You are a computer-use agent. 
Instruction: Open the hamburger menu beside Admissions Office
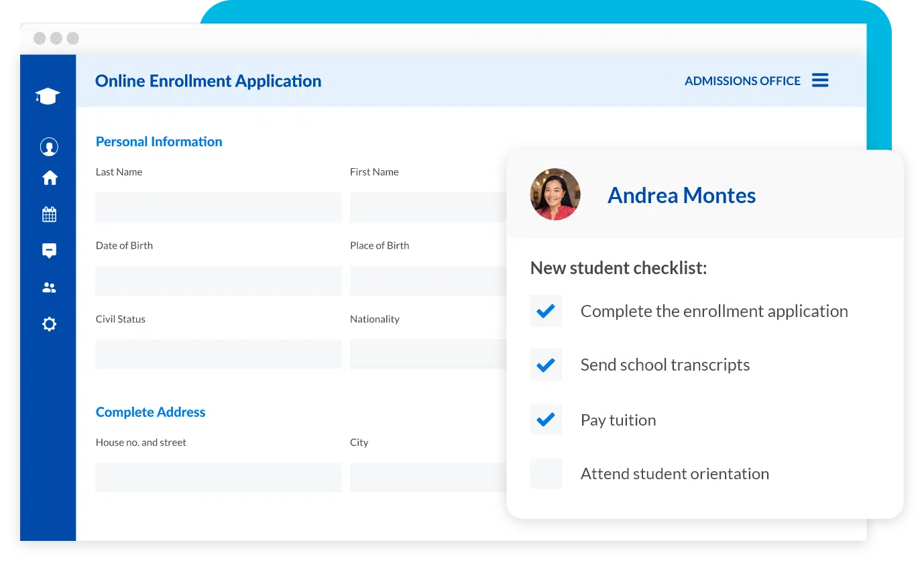pos(820,80)
